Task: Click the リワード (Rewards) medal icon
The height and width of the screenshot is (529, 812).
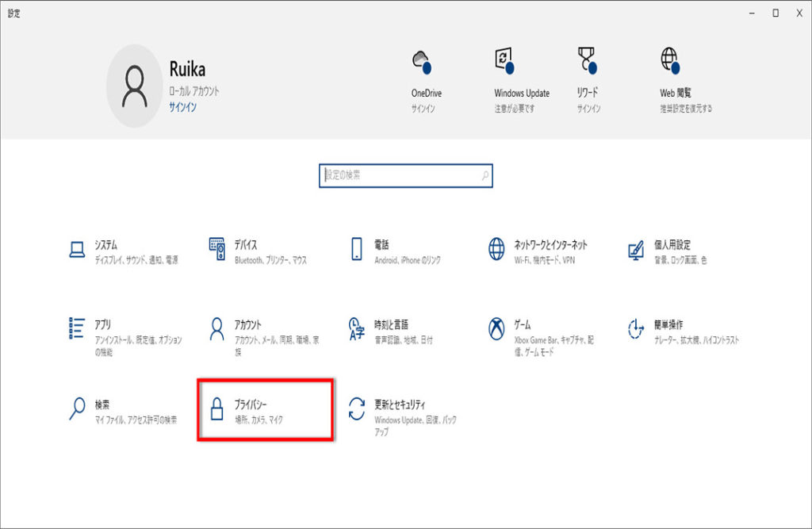Action: [x=587, y=61]
